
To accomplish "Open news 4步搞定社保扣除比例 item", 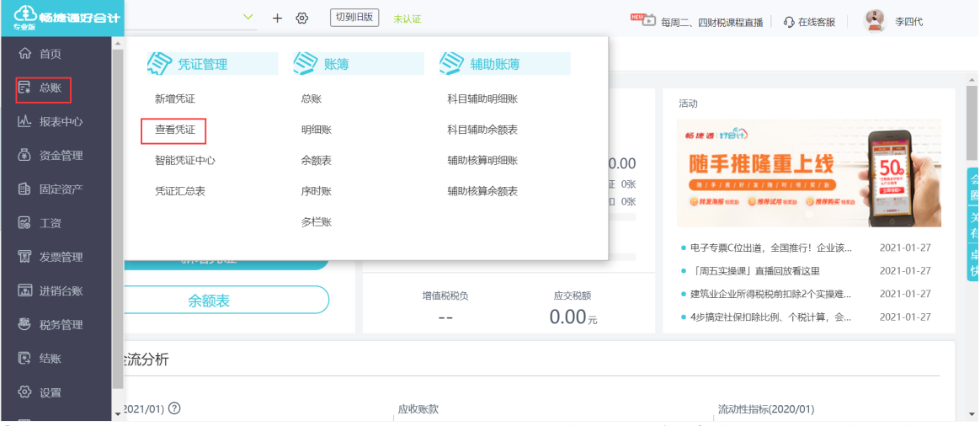I will tap(770, 317).
